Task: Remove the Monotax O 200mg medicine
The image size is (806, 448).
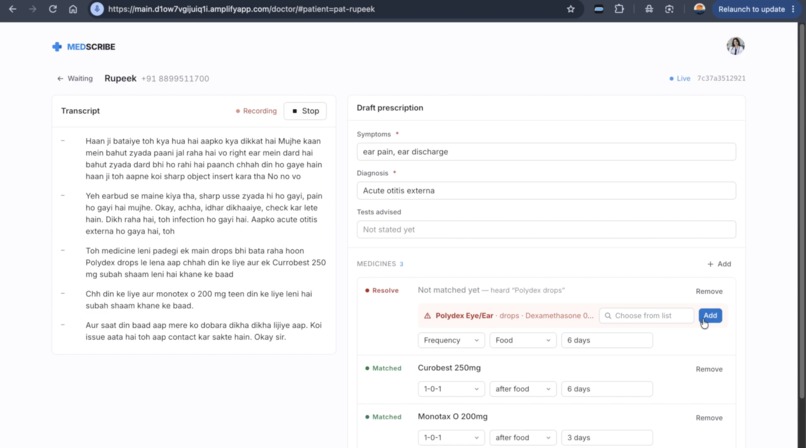Action: pos(709,418)
